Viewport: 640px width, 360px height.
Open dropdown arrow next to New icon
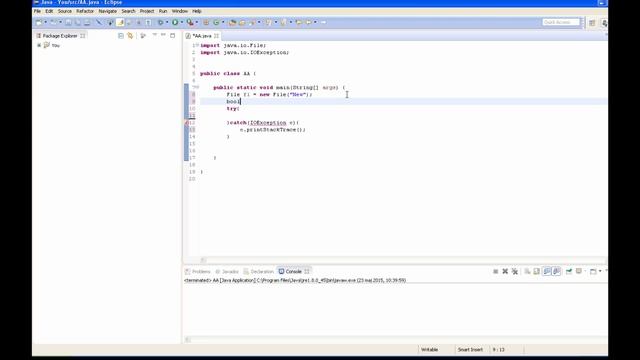45,22
